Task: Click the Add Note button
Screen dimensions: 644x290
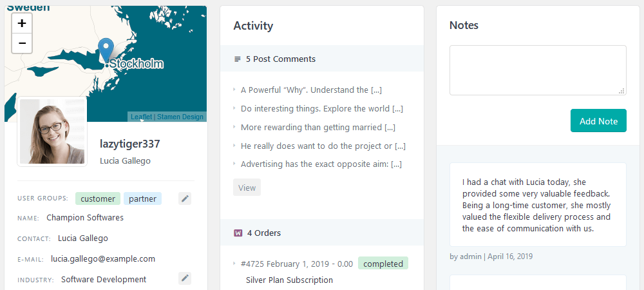Action: (598, 121)
